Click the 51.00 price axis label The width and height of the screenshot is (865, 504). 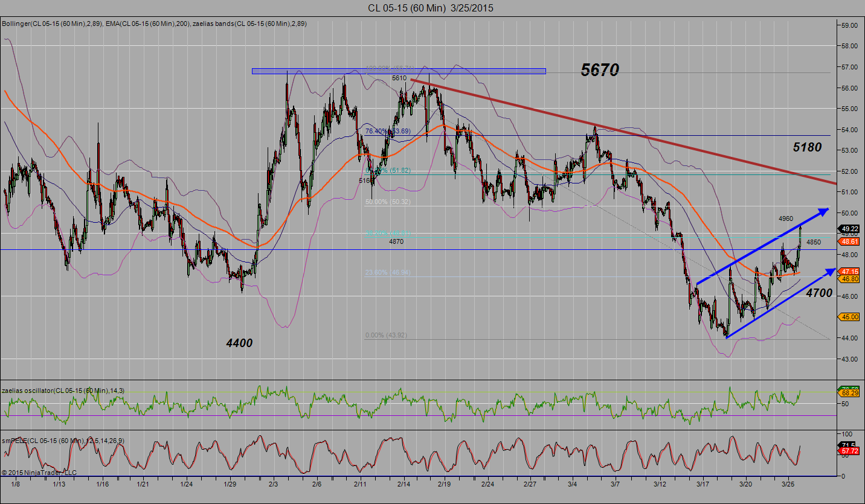pyautogui.click(x=851, y=192)
